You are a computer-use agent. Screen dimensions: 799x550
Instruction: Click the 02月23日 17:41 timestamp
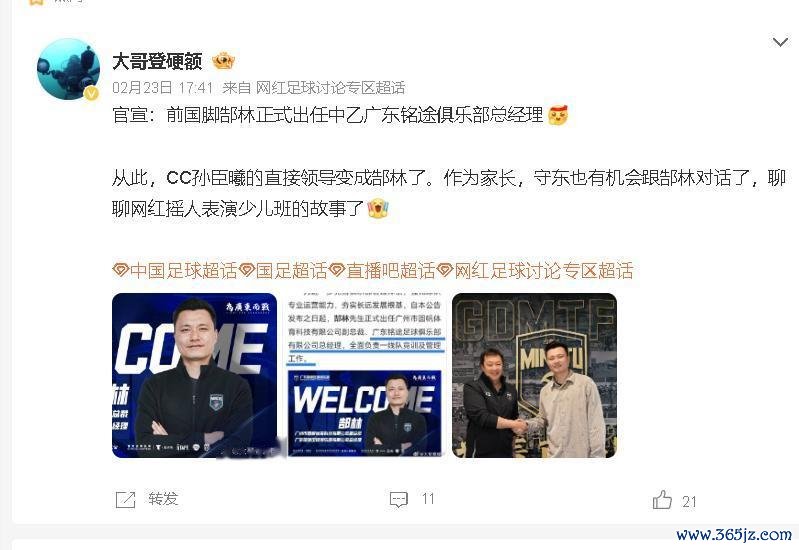pyautogui.click(x=163, y=88)
